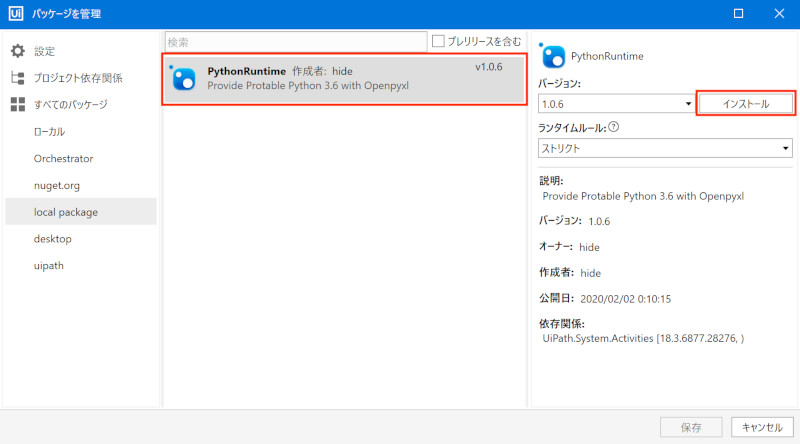Screen dimensions: 800x444
Task: Click the All Packages grid icon
Action: (18, 104)
